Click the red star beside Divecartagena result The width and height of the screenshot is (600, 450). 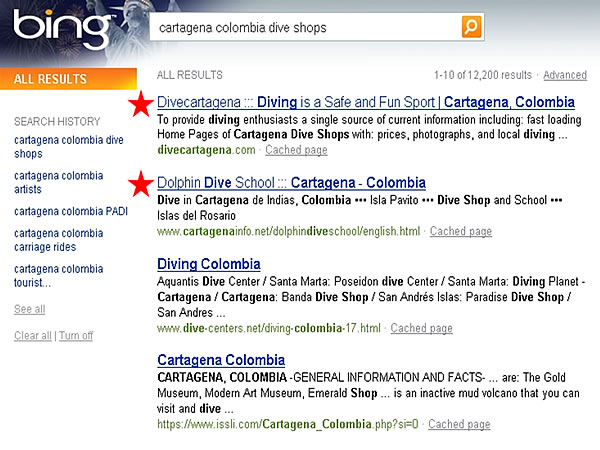142,103
